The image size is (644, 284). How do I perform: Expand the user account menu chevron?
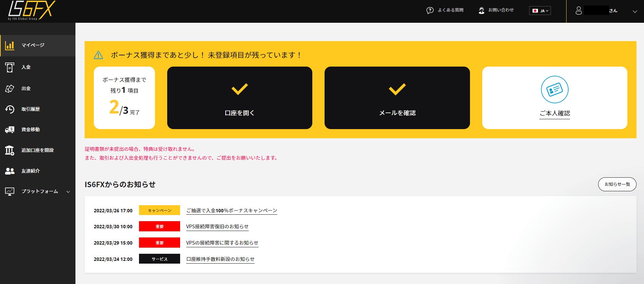pos(635,11)
